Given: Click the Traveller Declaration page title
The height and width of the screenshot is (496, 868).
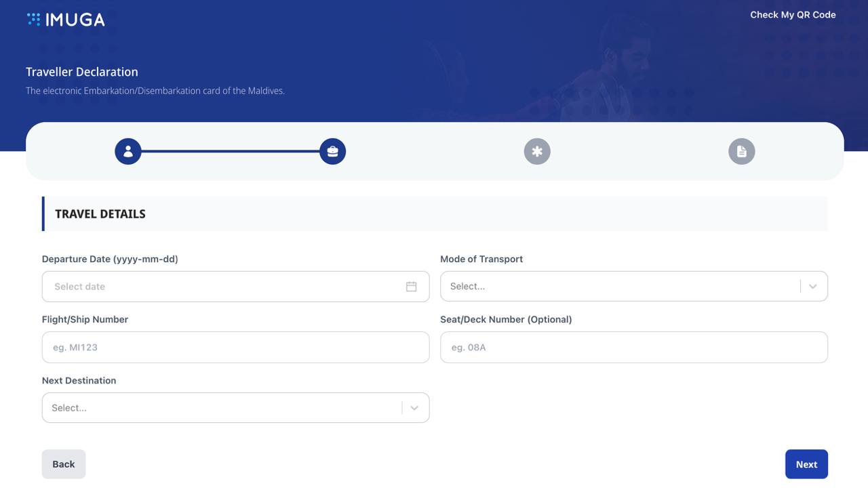Looking at the screenshot, I should tap(82, 72).
